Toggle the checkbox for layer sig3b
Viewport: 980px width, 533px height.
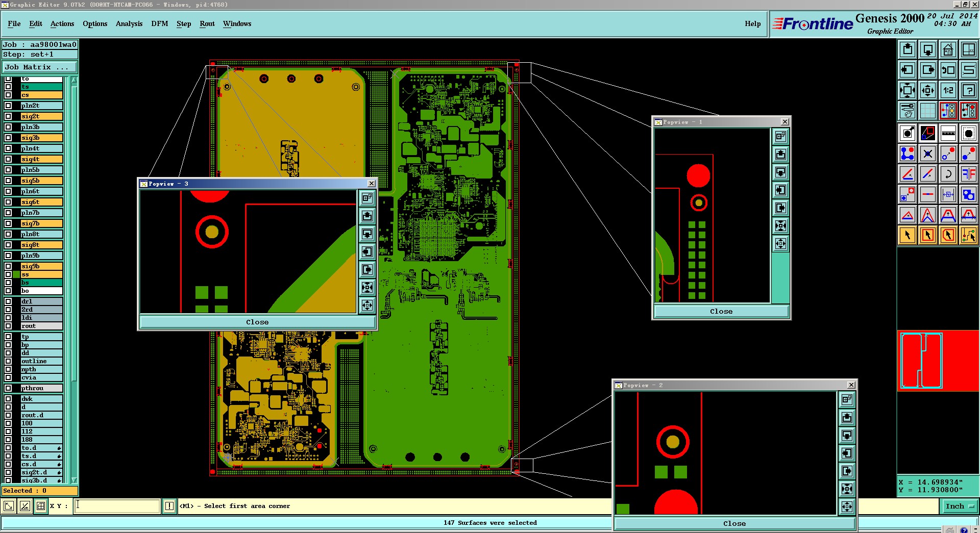click(8, 138)
